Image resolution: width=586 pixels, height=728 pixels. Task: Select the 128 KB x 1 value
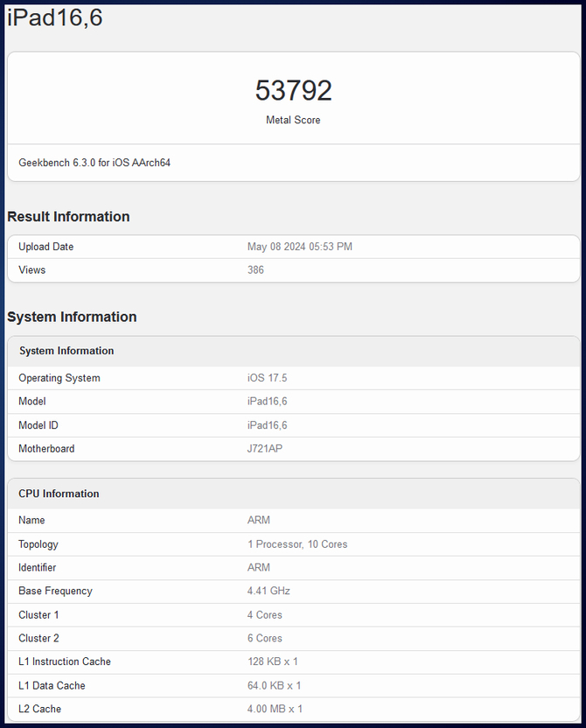[272, 661]
